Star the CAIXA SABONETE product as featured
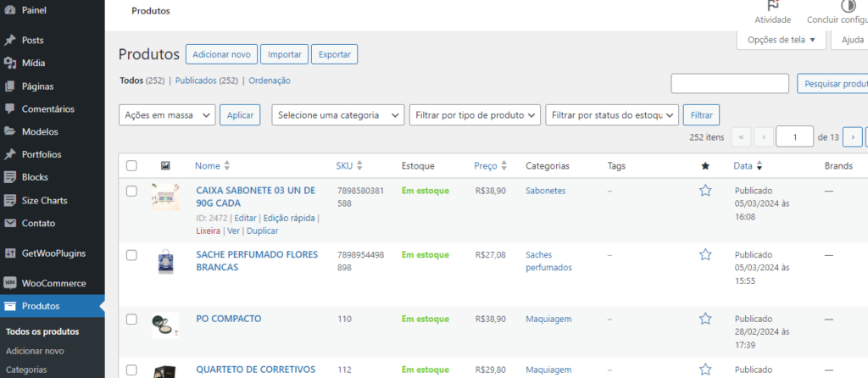This screenshot has width=868, height=378. 705,191
